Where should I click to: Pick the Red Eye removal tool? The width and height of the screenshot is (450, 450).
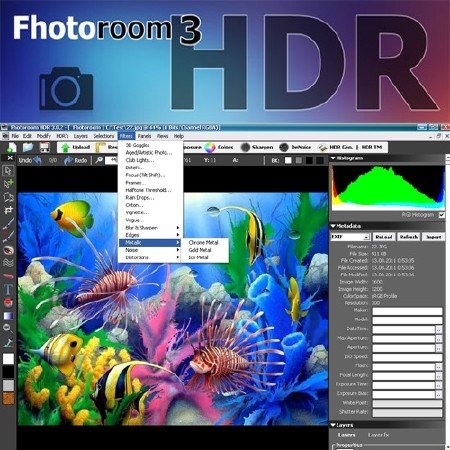[8, 250]
